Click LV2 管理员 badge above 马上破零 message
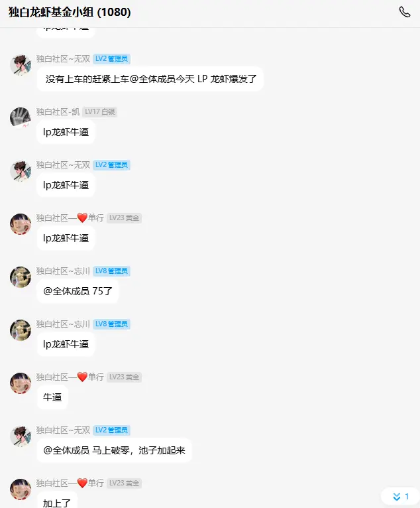Screen dimensions: 420x508 pyautogui.click(x=111, y=430)
